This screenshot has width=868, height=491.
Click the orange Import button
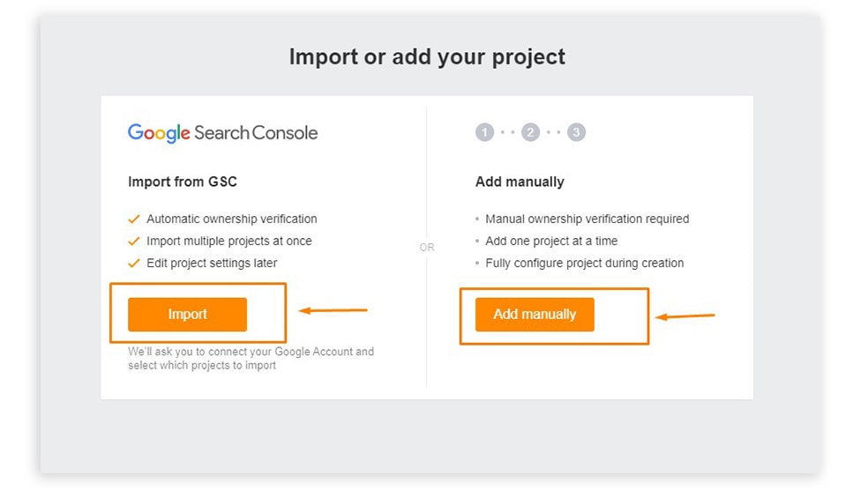187,314
